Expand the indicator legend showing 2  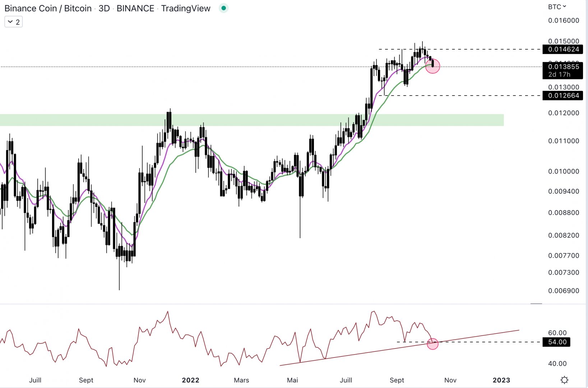click(14, 22)
